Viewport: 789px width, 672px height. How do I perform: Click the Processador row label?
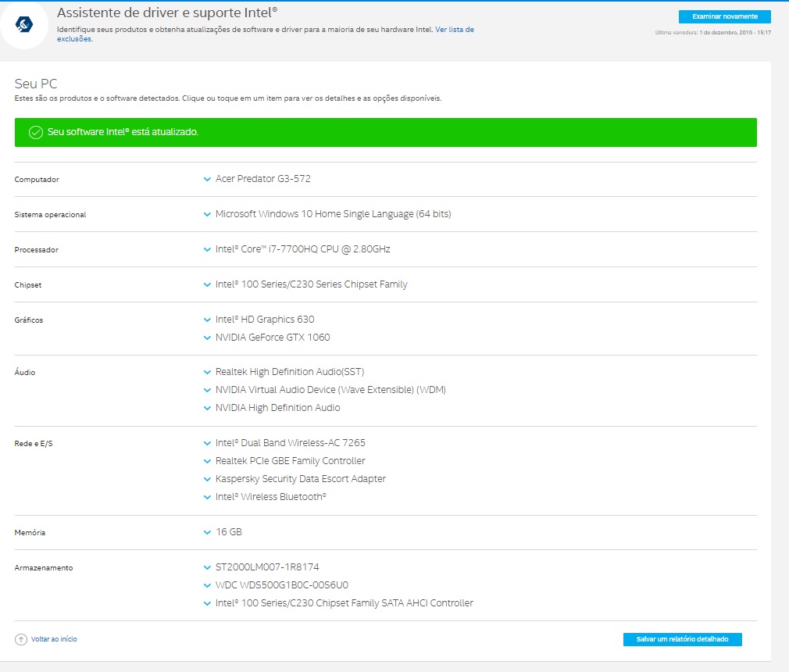(36, 250)
